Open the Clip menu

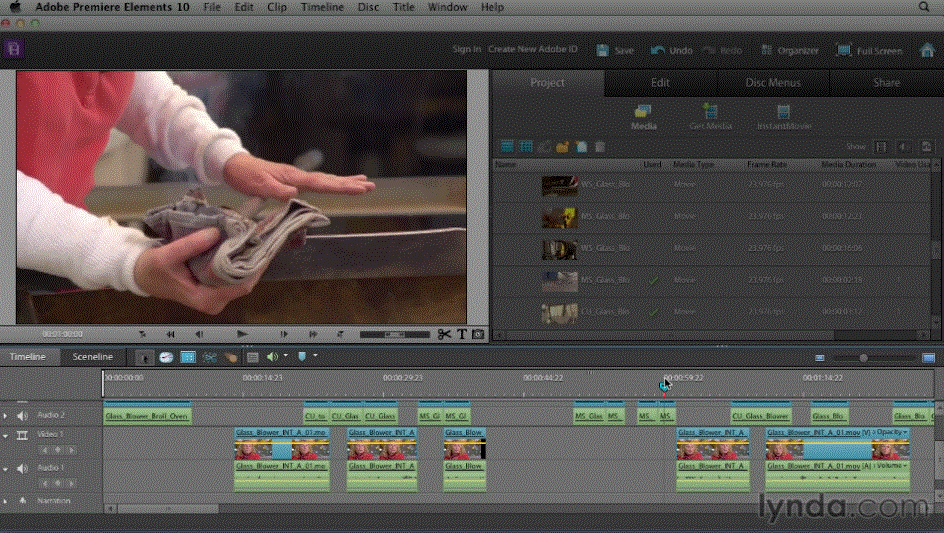(x=277, y=7)
